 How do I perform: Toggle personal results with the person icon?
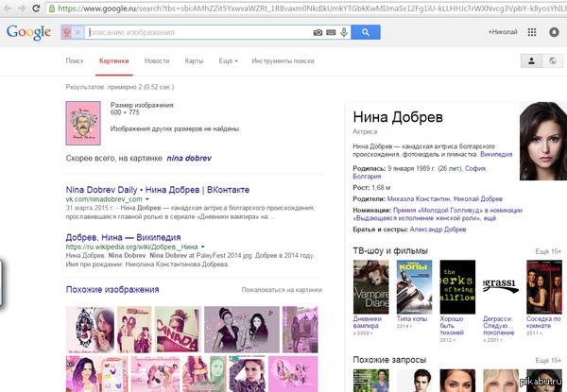pyautogui.click(x=530, y=60)
